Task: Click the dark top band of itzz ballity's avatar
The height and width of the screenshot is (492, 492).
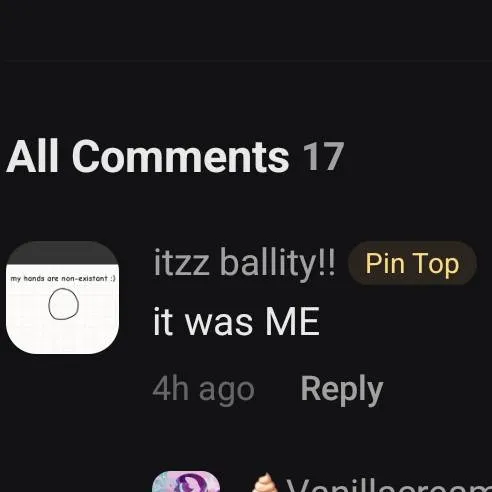Action: point(63,253)
